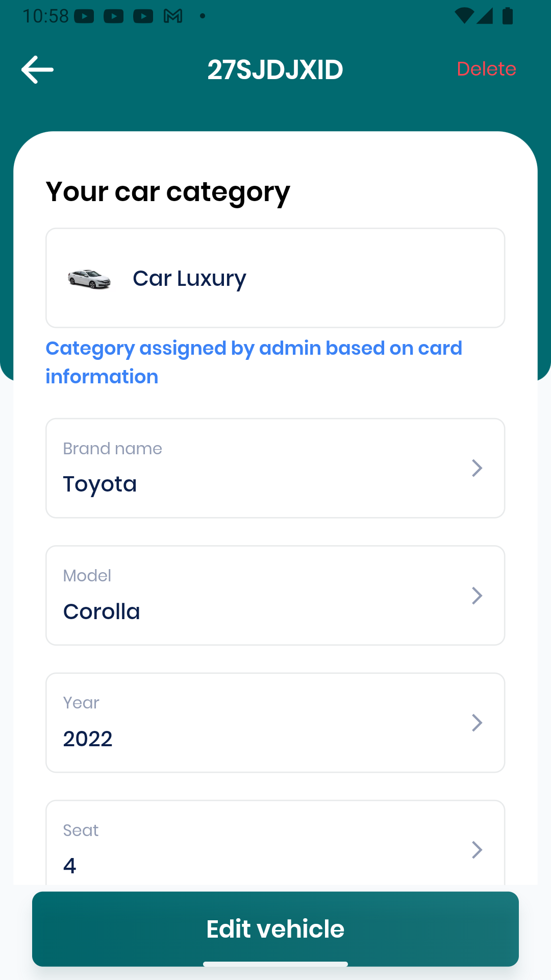Expand the Seat chevron arrow
Viewport: 551px width, 980px height.
[x=477, y=850]
